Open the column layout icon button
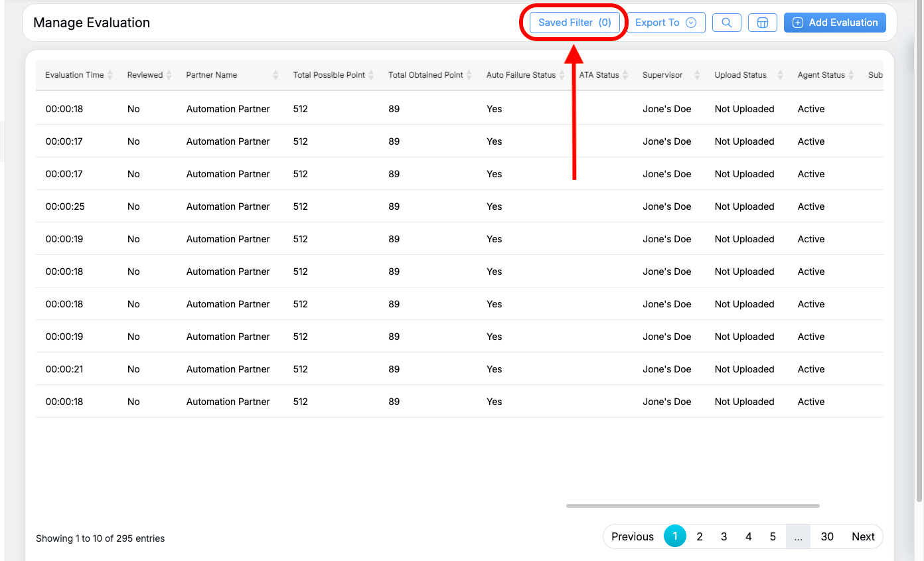 [x=762, y=23]
